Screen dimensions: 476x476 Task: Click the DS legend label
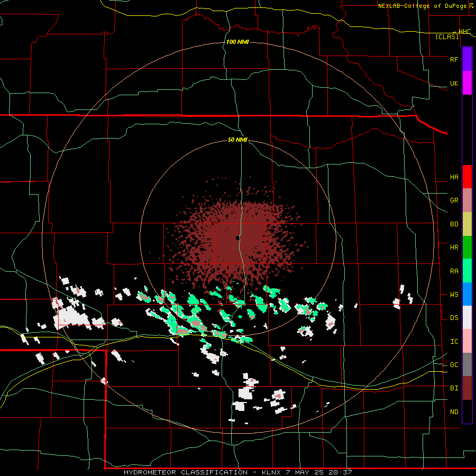(x=454, y=317)
